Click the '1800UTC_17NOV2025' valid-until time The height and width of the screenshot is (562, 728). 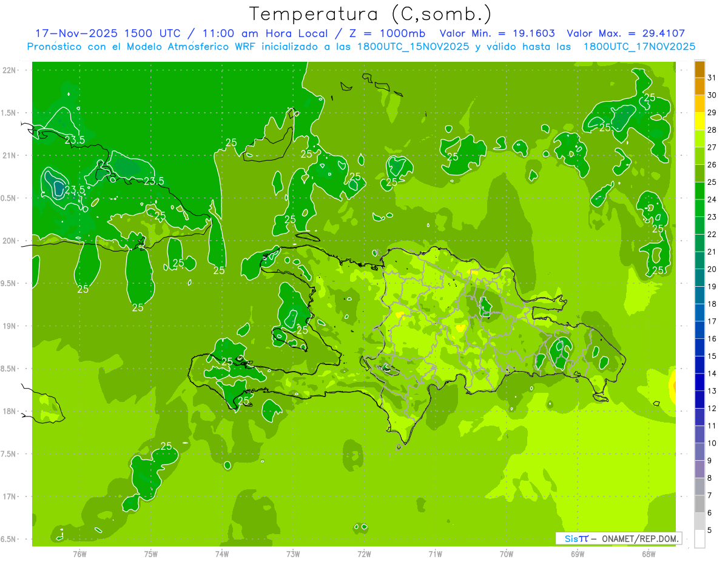click(639, 47)
